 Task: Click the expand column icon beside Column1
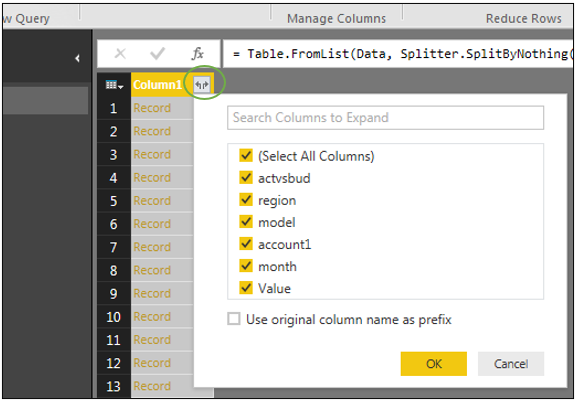[x=202, y=85]
